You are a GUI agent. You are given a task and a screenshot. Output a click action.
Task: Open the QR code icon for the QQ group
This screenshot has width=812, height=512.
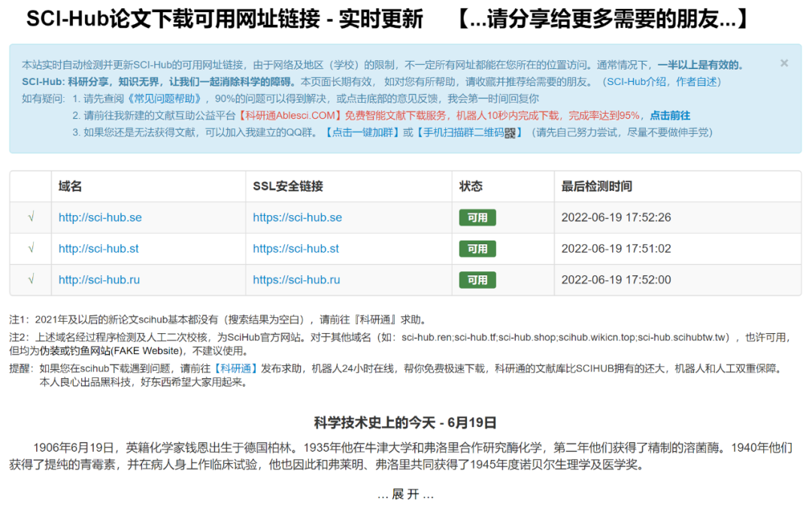pyautogui.click(x=510, y=133)
